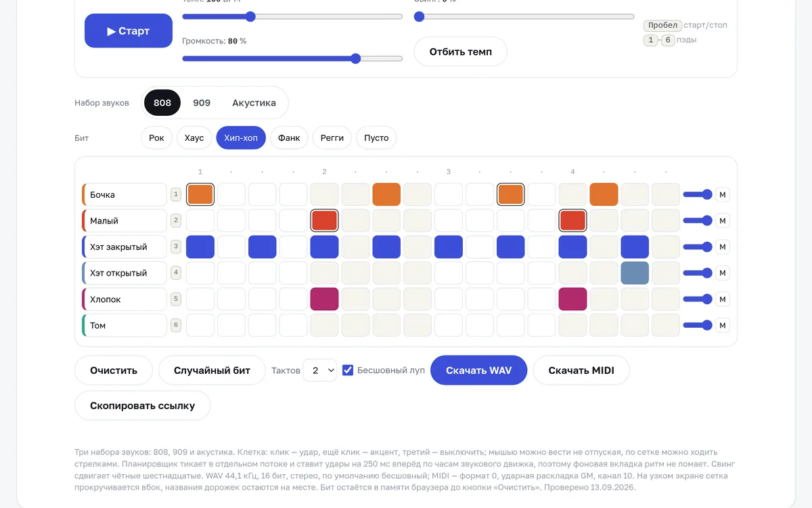Trigger the Том pad label
812x508 pixels.
click(125, 326)
